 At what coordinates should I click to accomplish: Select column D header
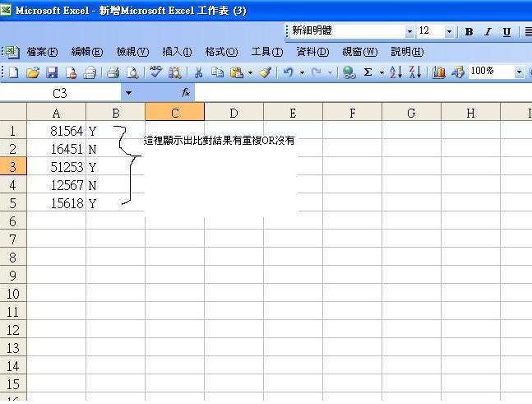[234, 113]
